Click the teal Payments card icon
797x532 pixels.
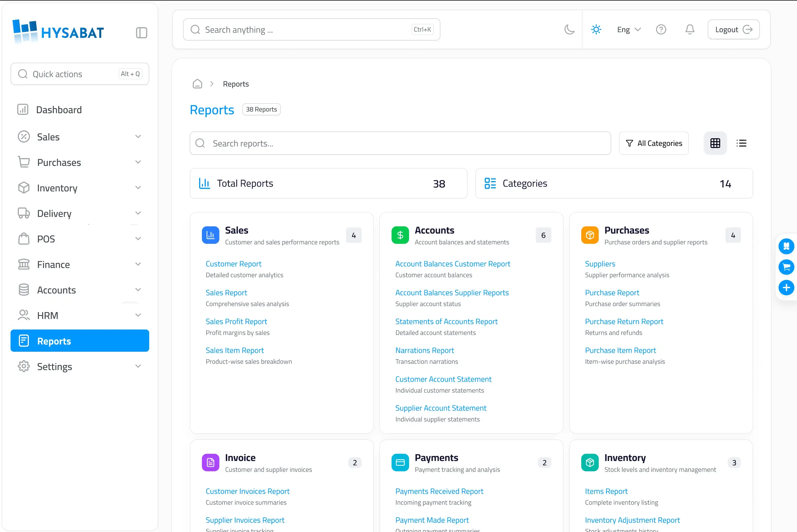[x=400, y=462]
